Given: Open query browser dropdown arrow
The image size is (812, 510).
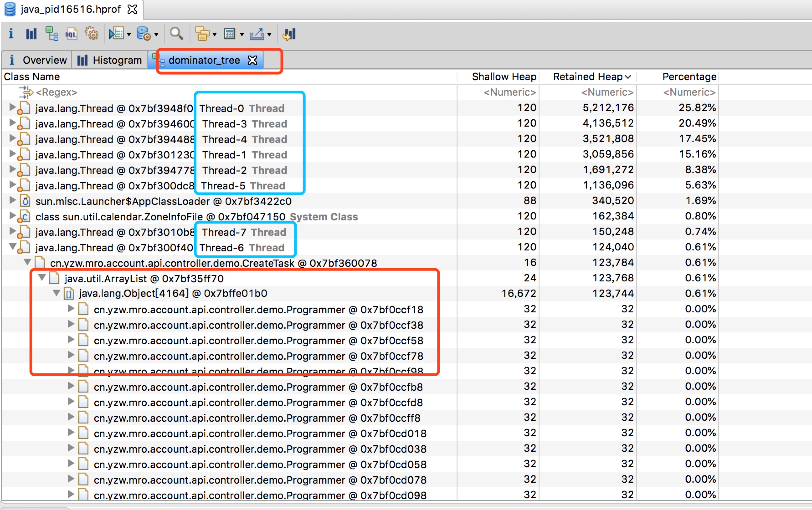Looking at the screenshot, I should (x=156, y=34).
